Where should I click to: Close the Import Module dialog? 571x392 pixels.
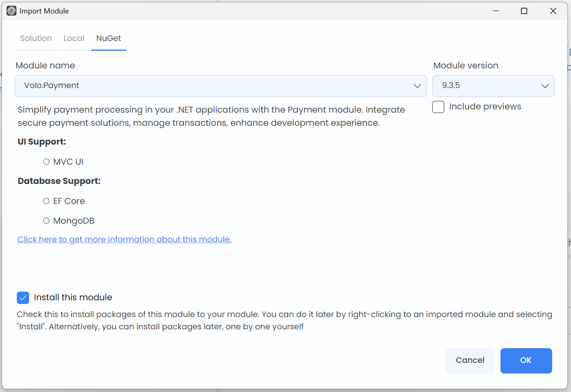pyautogui.click(x=553, y=11)
